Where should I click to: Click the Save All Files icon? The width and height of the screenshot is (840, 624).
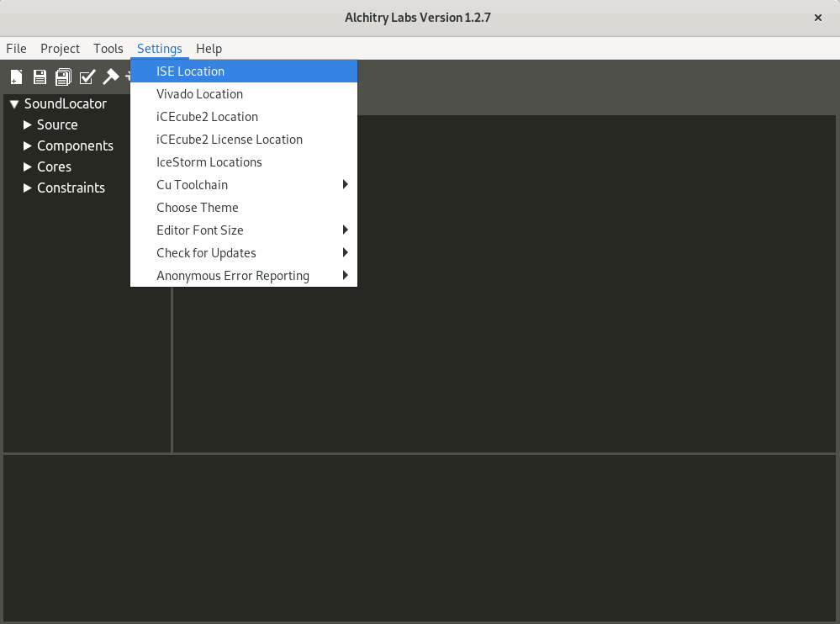pos(63,77)
